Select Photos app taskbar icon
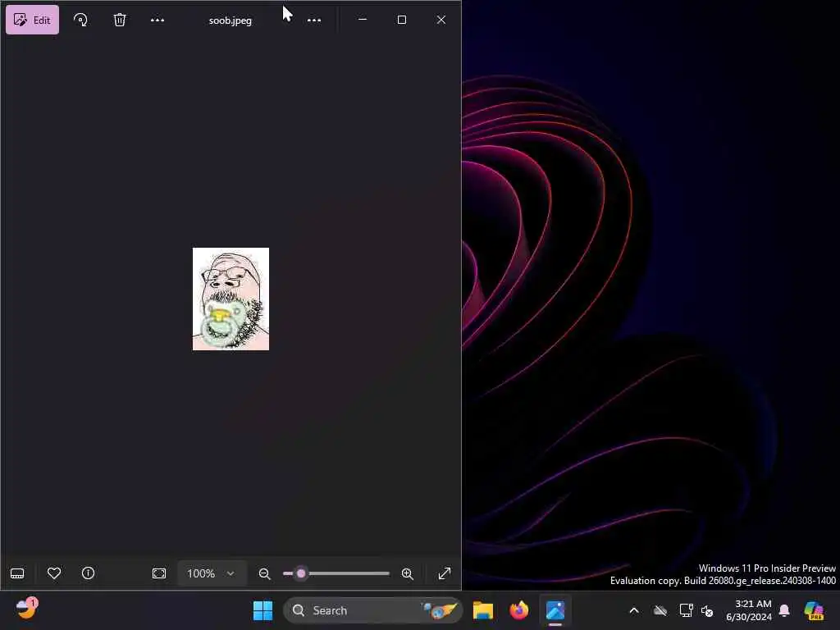The image size is (840, 630). (x=555, y=610)
